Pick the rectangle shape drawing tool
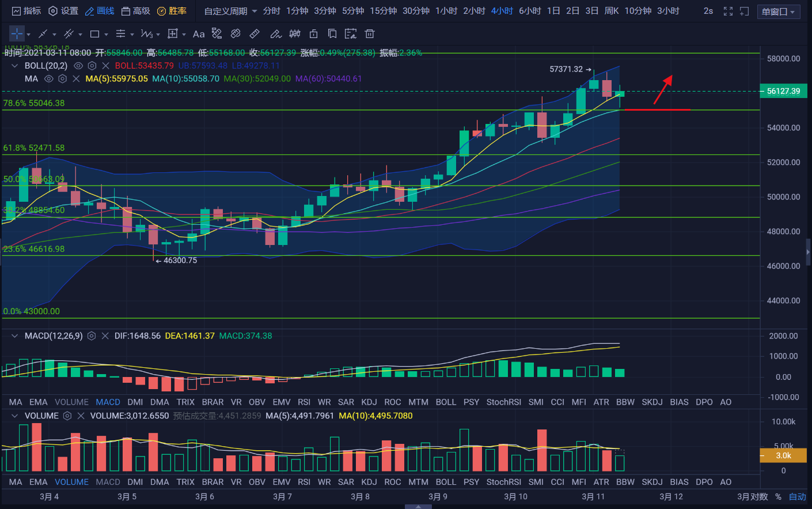Image resolution: width=812 pixels, height=509 pixels. pos(95,34)
